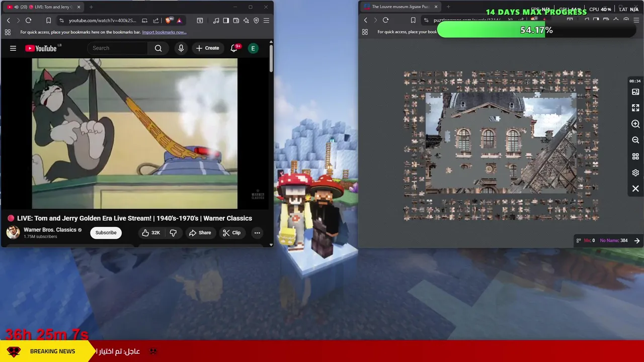Bookmark the YouTube page
Screen dimensions: 644x362
48,21
